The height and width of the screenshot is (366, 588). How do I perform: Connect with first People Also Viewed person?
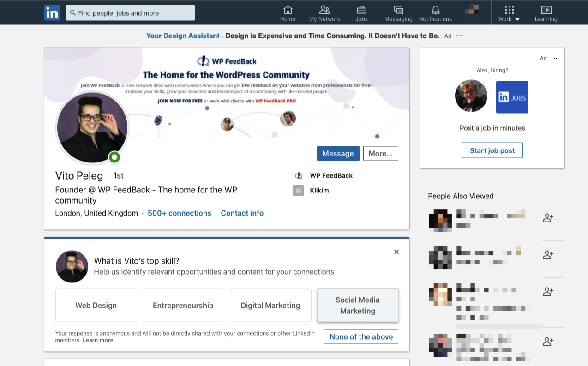pyautogui.click(x=548, y=218)
